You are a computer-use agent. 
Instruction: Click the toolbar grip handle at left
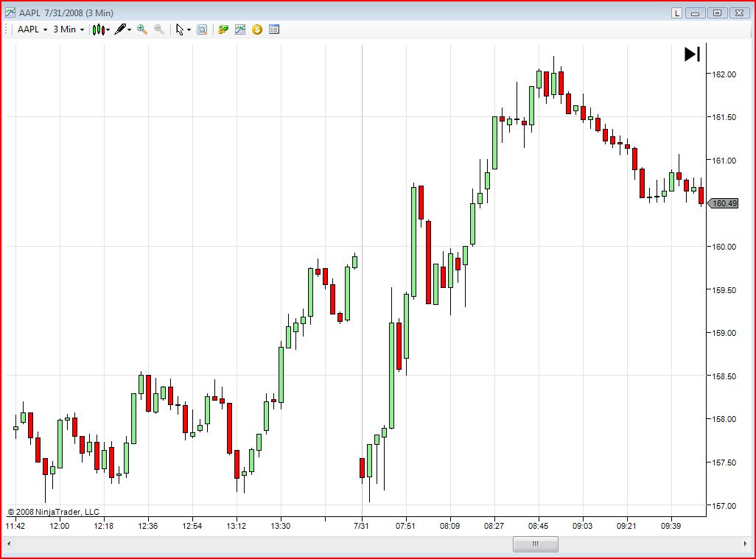click(6, 29)
